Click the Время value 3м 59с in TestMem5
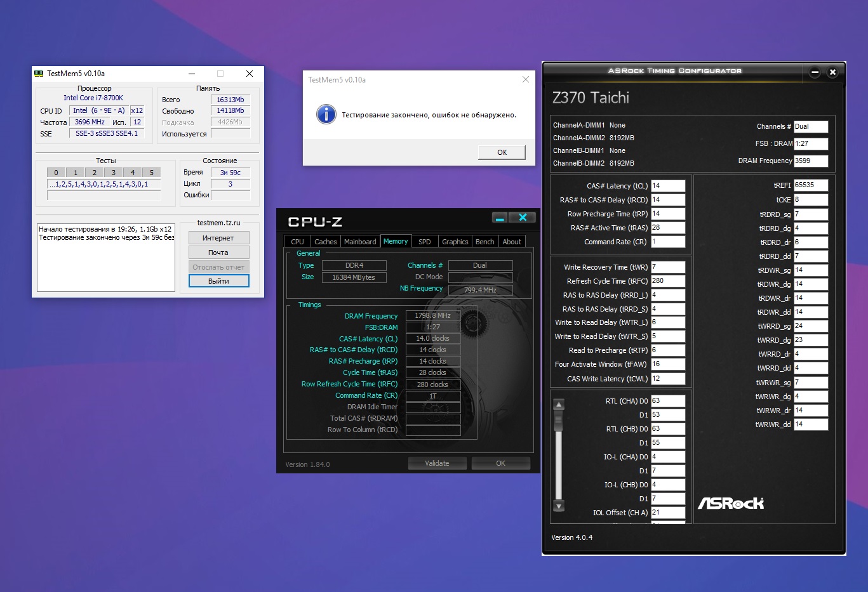Image resolution: width=868 pixels, height=592 pixels. pos(230,173)
